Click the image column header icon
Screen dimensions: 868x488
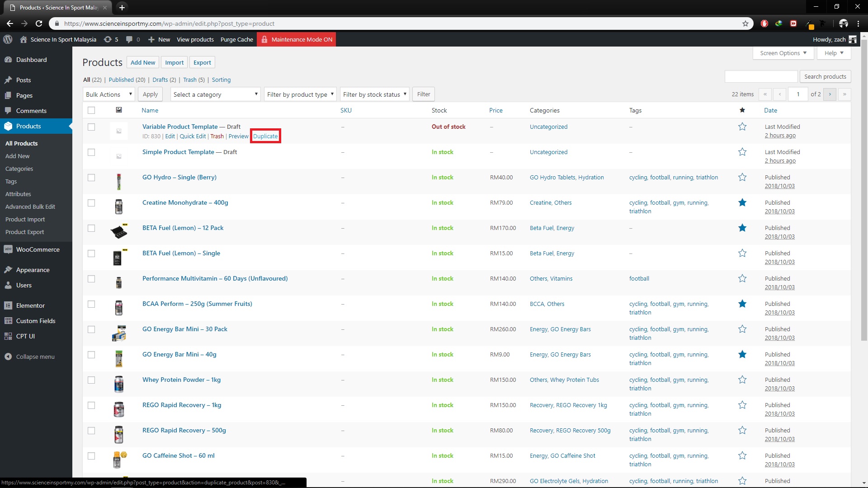119,110
